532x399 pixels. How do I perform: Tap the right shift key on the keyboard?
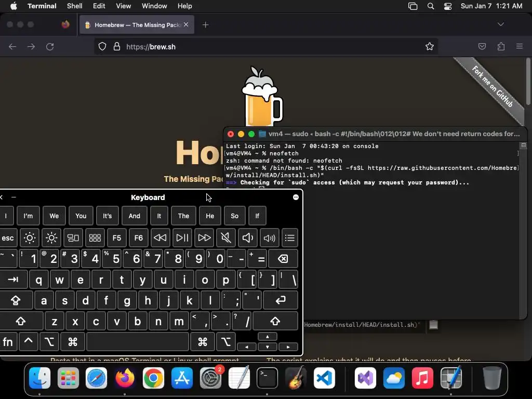tap(275, 321)
